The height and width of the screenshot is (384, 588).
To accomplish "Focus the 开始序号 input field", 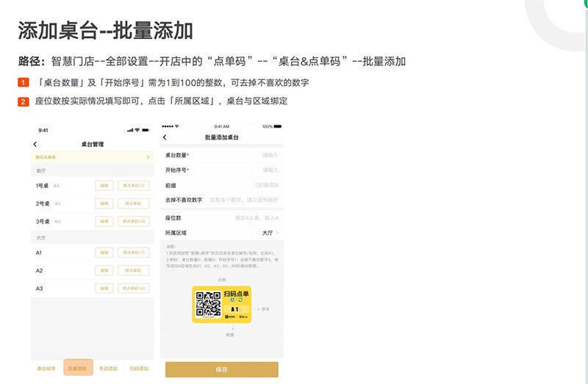I will tap(222, 170).
